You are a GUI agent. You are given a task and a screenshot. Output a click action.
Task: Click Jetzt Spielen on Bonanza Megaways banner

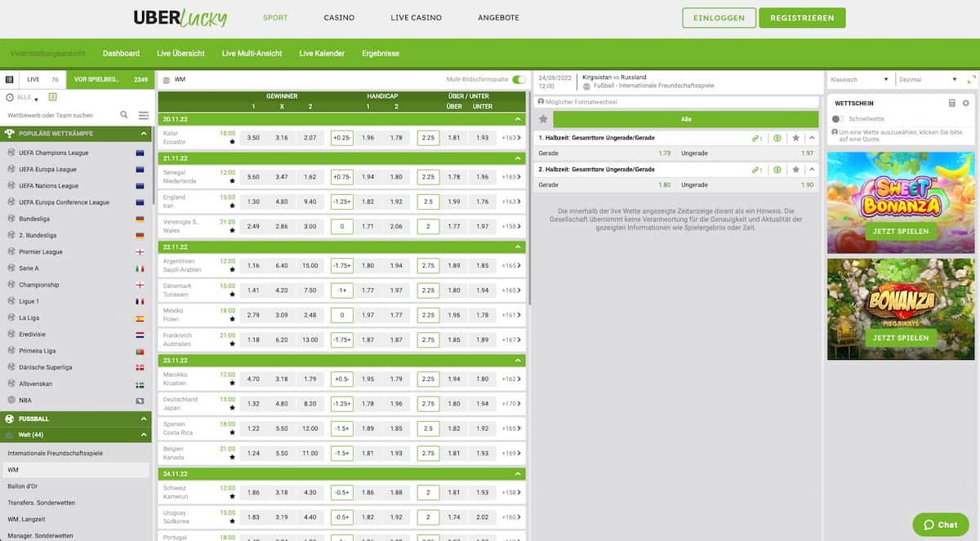[901, 338]
